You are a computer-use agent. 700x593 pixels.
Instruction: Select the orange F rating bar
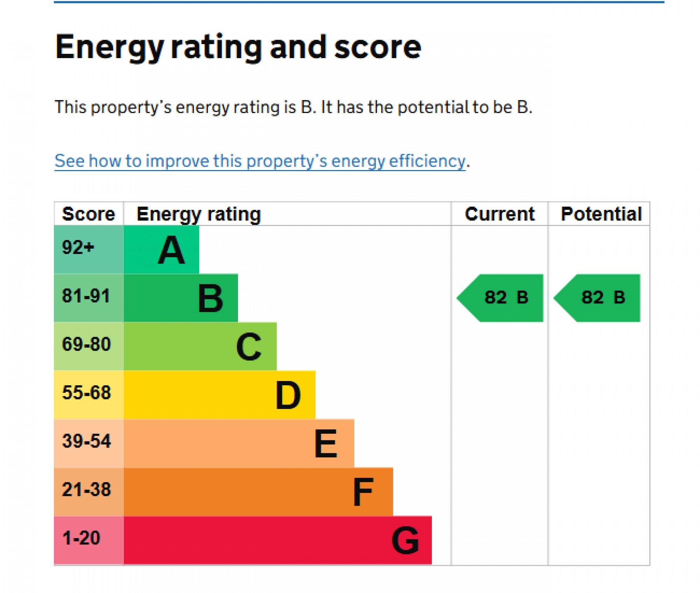pyautogui.click(x=258, y=491)
